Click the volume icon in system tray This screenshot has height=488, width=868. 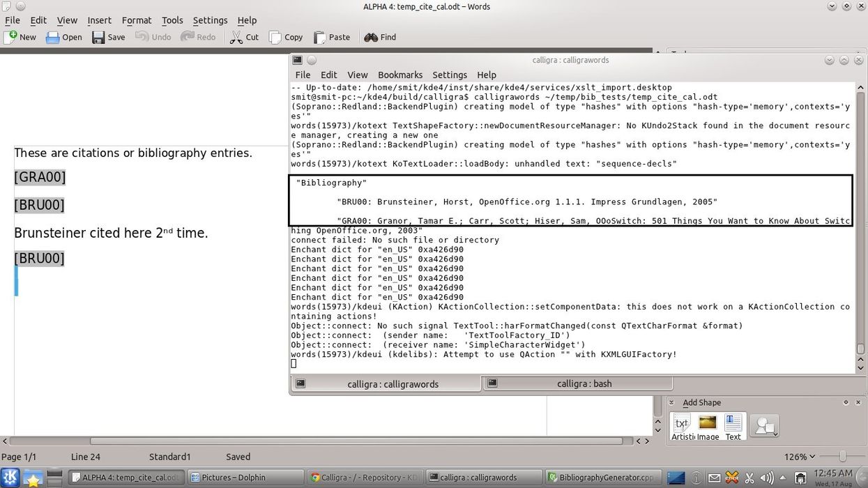click(768, 478)
